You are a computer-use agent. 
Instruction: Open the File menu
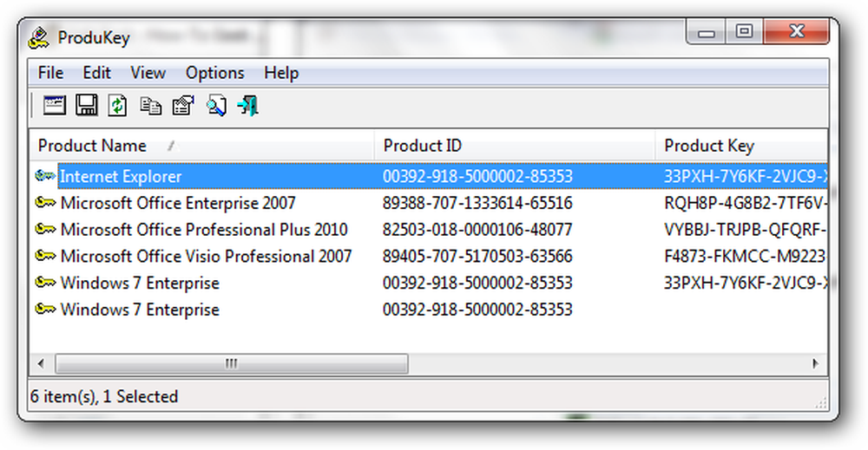point(50,73)
